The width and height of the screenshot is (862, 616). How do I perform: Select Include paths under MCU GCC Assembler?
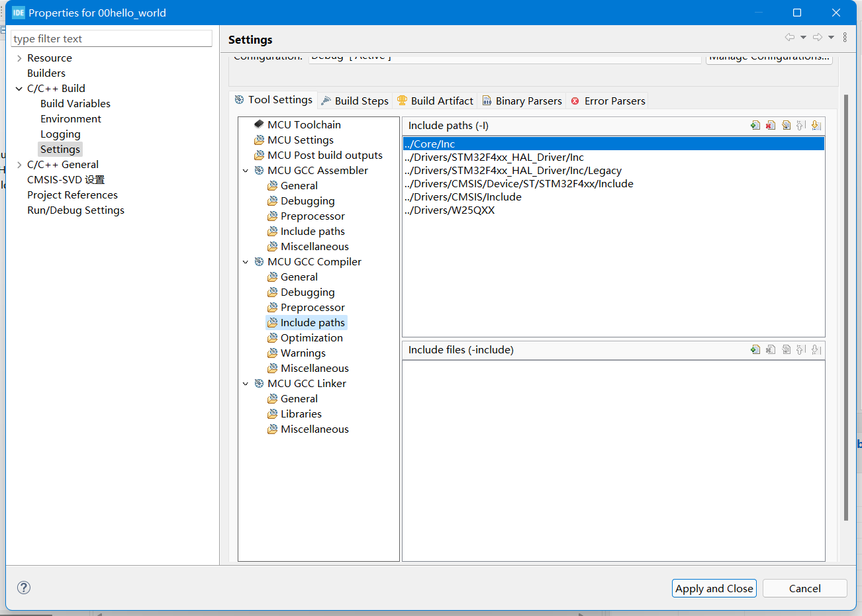click(312, 231)
